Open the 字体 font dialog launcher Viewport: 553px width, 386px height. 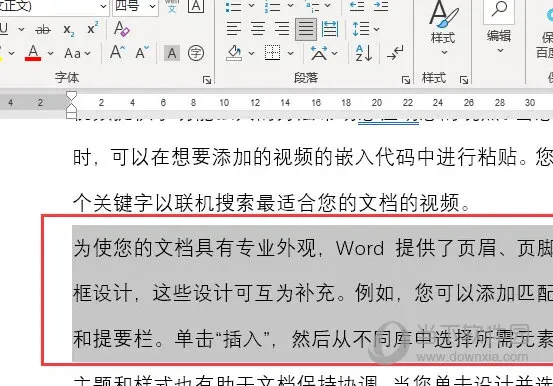click(207, 80)
